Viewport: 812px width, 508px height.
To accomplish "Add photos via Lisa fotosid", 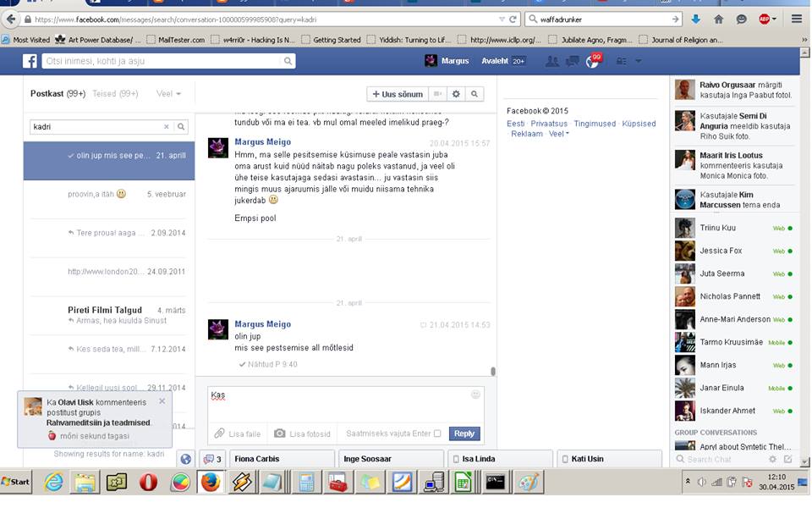I will point(303,433).
